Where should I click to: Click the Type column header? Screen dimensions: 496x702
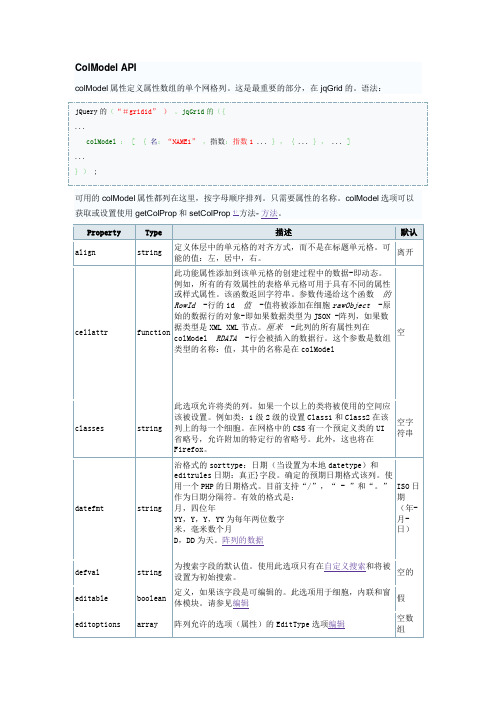pyautogui.click(x=154, y=232)
